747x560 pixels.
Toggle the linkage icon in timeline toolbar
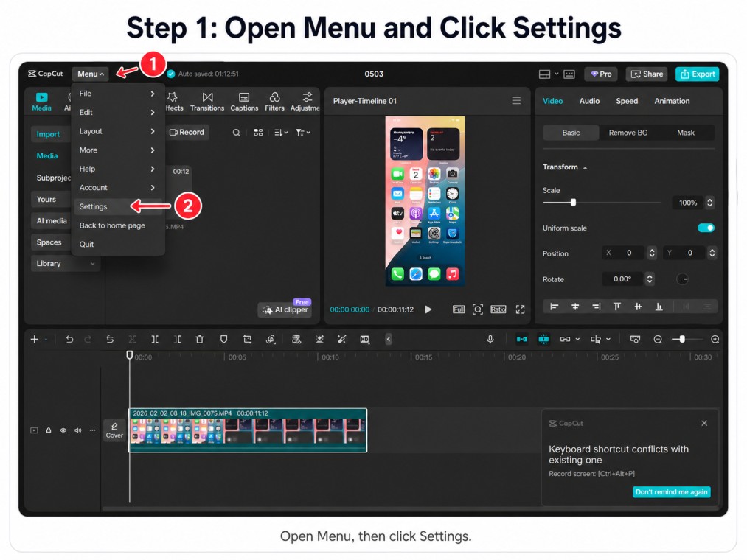565,339
